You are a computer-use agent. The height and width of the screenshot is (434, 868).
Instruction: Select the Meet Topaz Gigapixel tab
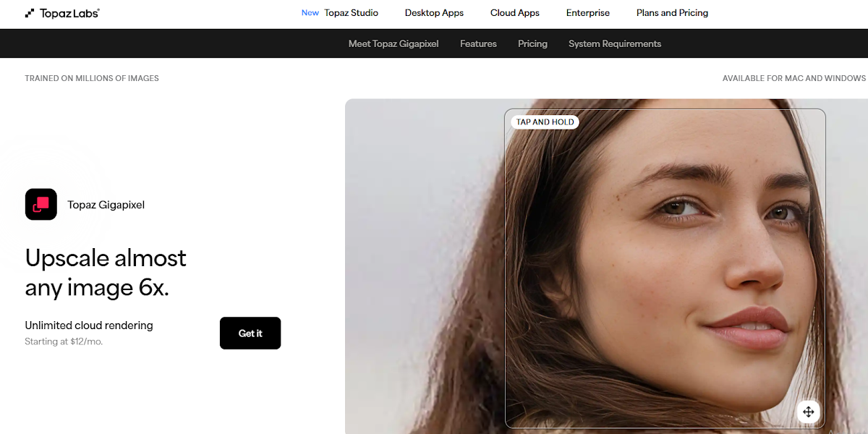(x=393, y=43)
